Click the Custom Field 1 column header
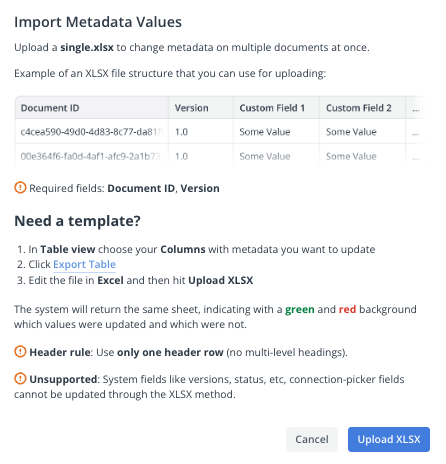The width and height of the screenshot is (446, 464). click(x=276, y=108)
